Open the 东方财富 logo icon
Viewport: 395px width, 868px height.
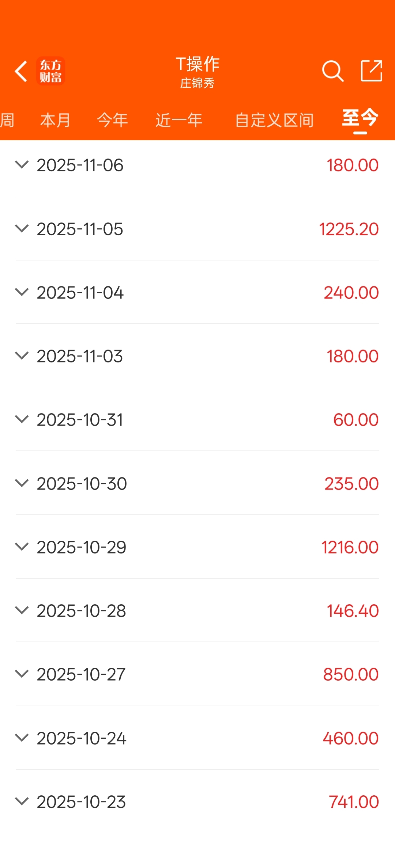click(x=50, y=71)
